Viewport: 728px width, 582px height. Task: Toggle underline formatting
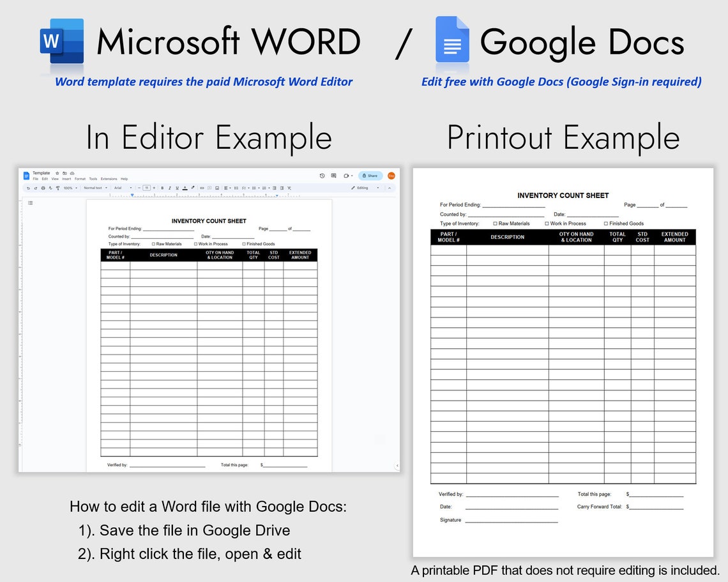coord(176,188)
